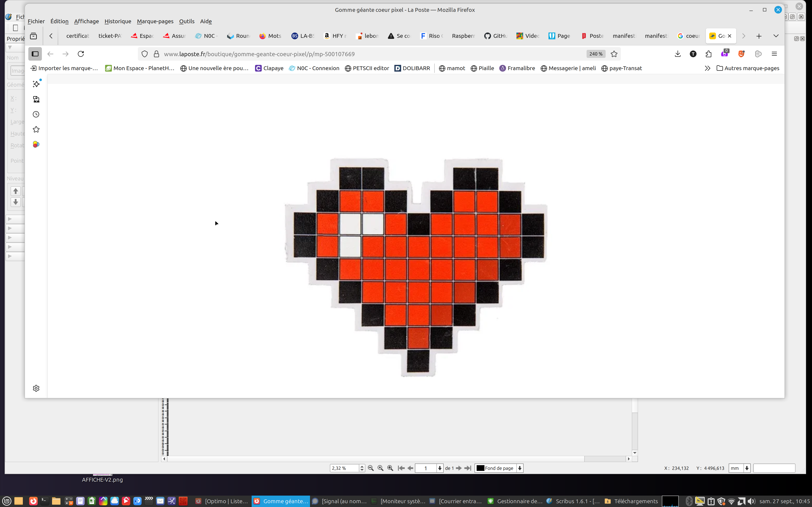Open the sidebar history clock icon

coord(36,114)
